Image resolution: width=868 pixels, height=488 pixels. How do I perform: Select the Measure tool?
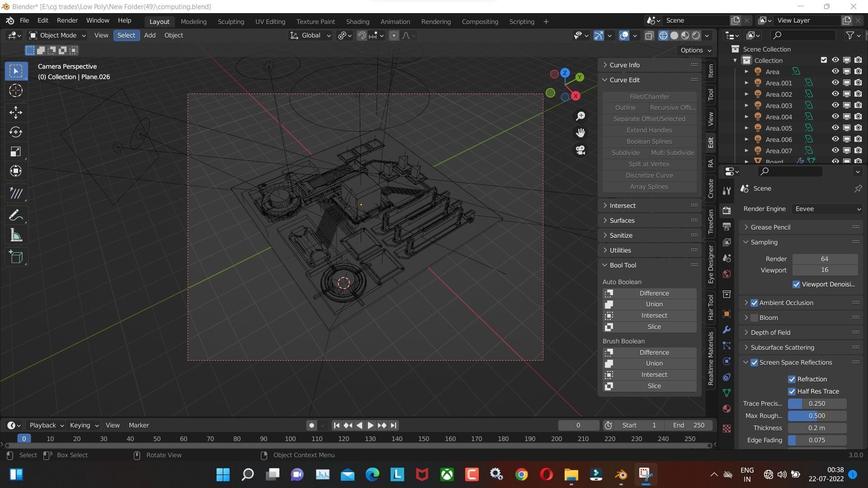click(x=16, y=235)
